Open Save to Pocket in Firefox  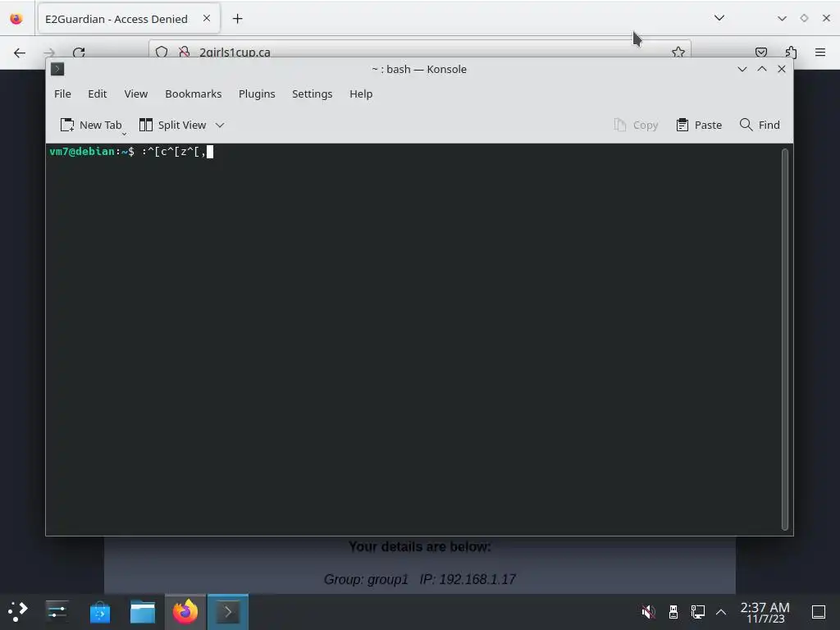(760, 52)
